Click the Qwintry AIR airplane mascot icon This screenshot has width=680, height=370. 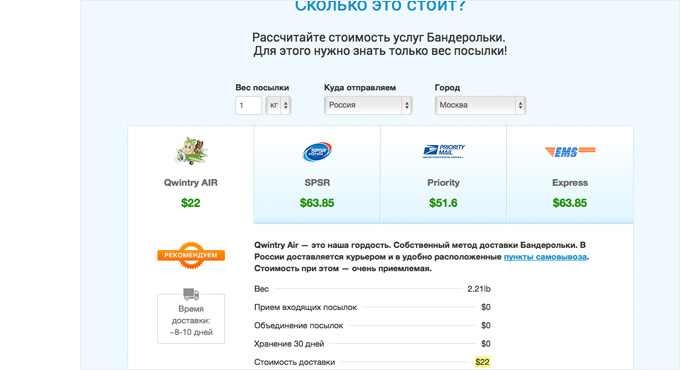tap(191, 151)
